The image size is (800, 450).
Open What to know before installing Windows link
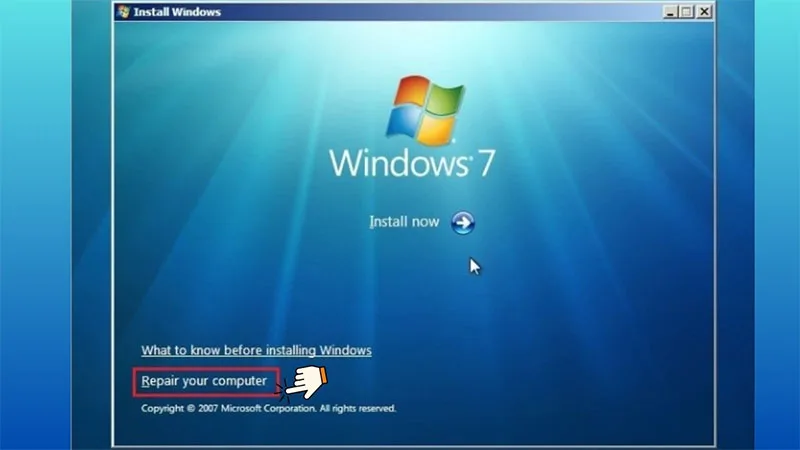click(256, 351)
